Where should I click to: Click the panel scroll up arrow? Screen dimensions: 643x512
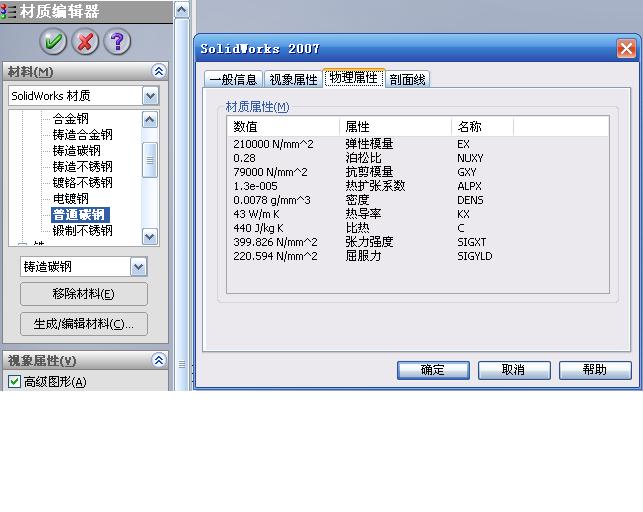182,9
